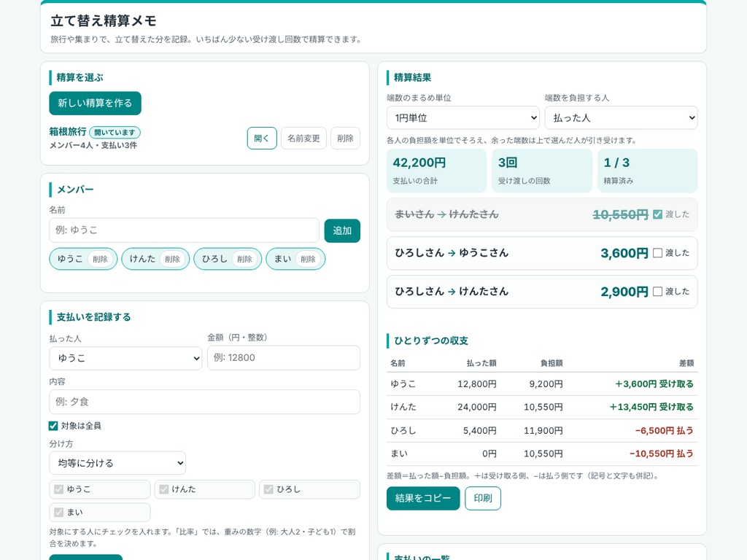Open the 端数を負担する人 dropdown
The width and height of the screenshot is (747, 560).
[621, 117]
